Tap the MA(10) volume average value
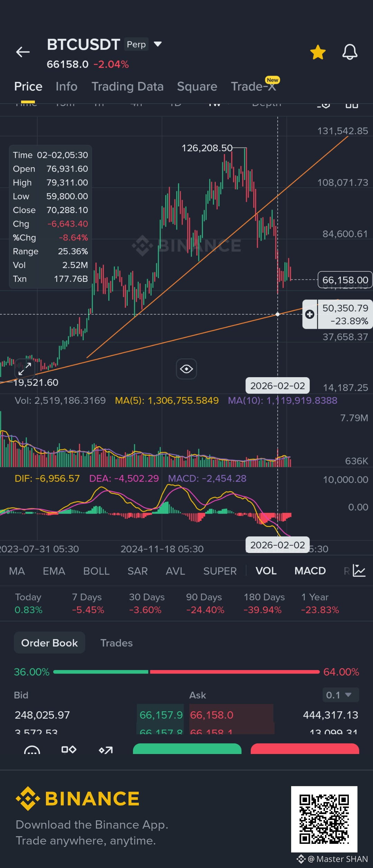The image size is (373, 868). tap(283, 400)
